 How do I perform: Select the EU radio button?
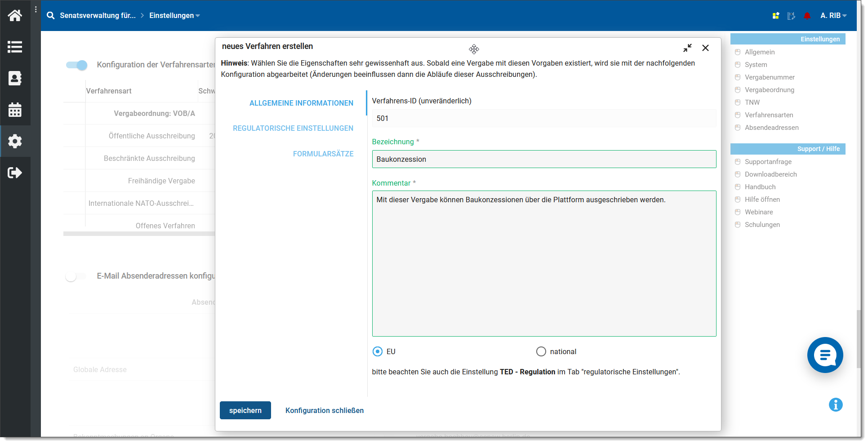(378, 351)
